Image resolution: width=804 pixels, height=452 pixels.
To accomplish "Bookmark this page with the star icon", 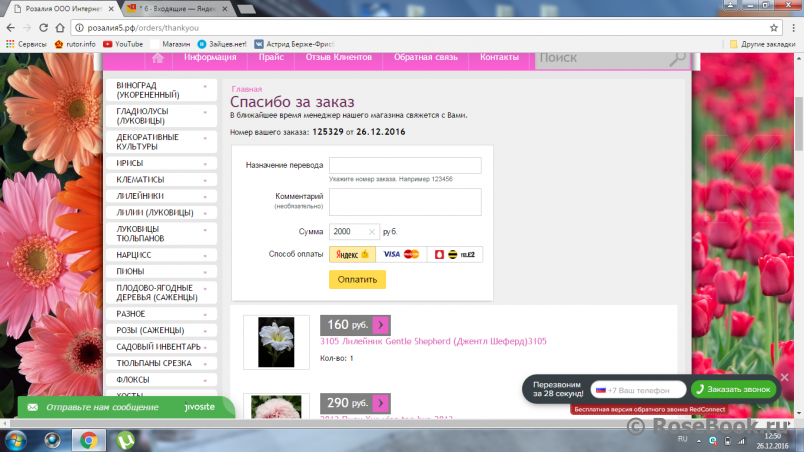I will (x=774, y=28).
